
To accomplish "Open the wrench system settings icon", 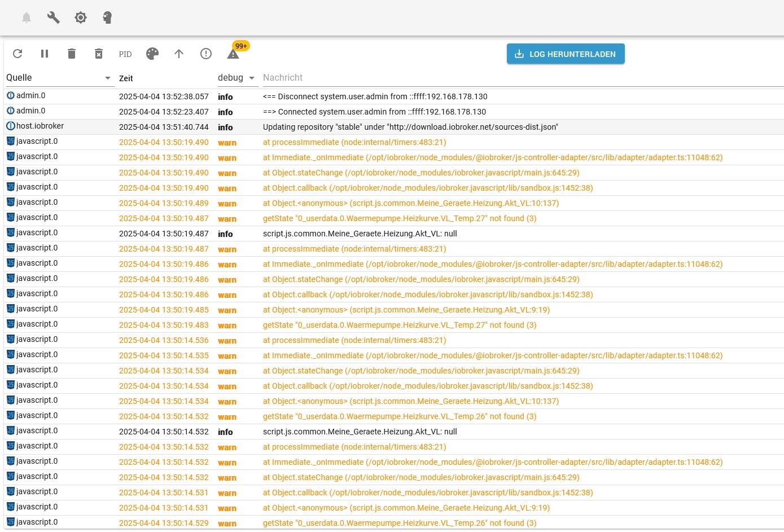I will click(x=54, y=17).
